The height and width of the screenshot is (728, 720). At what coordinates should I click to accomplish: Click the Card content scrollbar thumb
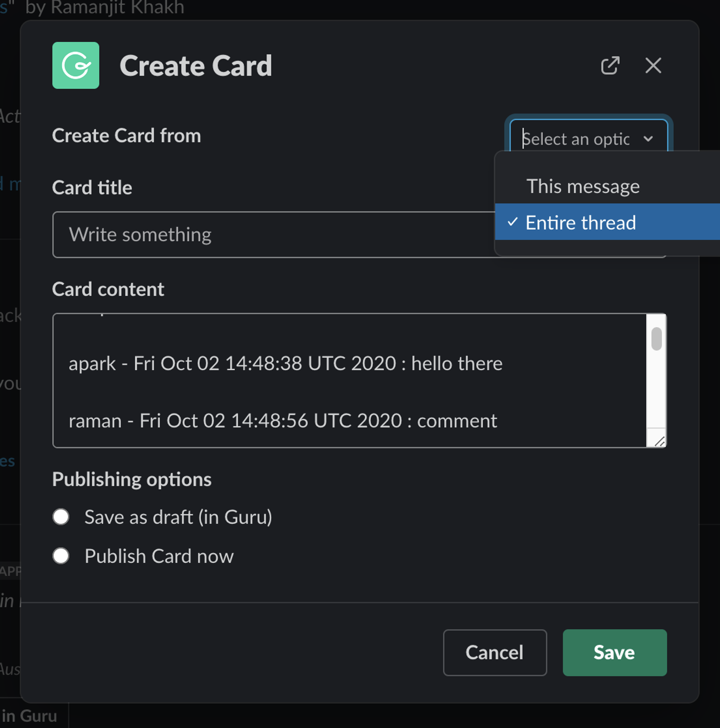coord(657,339)
